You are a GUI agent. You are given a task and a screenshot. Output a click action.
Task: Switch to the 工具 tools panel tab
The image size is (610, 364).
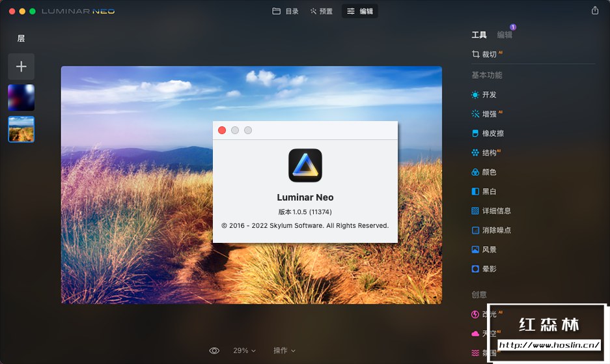(x=479, y=35)
